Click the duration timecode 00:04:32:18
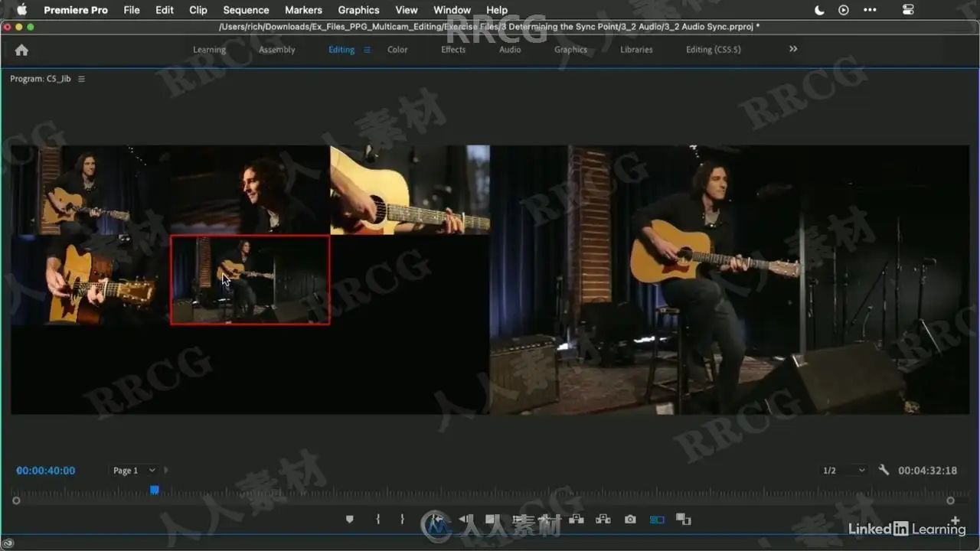Viewport: 980px width, 551px height. 927,471
